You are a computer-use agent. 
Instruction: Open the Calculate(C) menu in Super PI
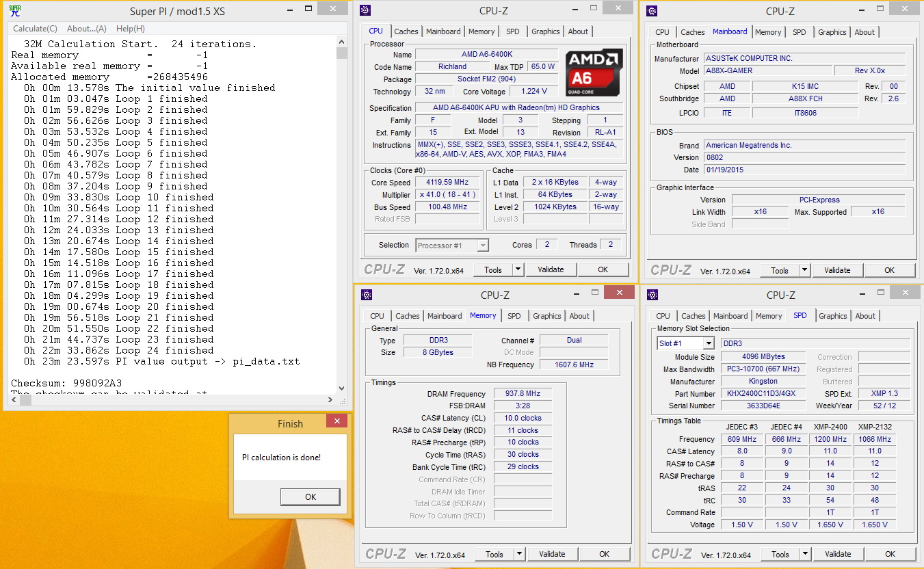(x=35, y=29)
